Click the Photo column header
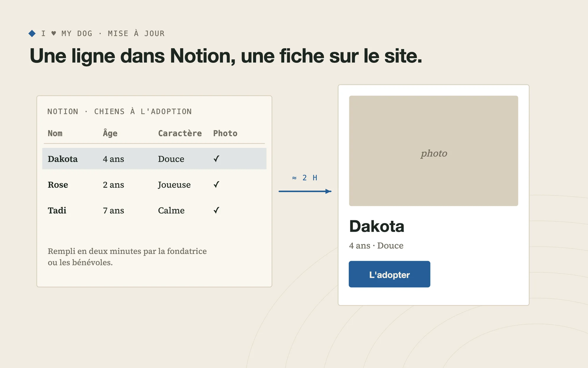Image resolution: width=588 pixels, height=368 pixels. (x=225, y=133)
